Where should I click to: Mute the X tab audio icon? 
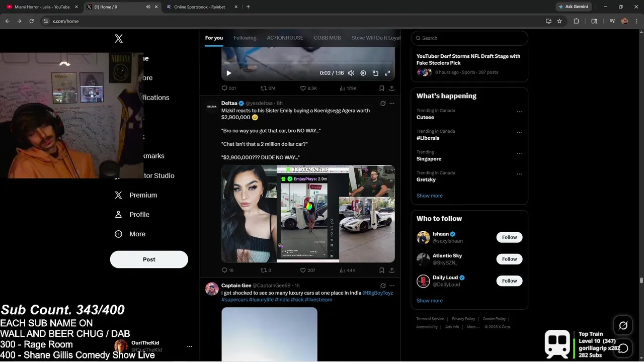[x=148, y=7]
